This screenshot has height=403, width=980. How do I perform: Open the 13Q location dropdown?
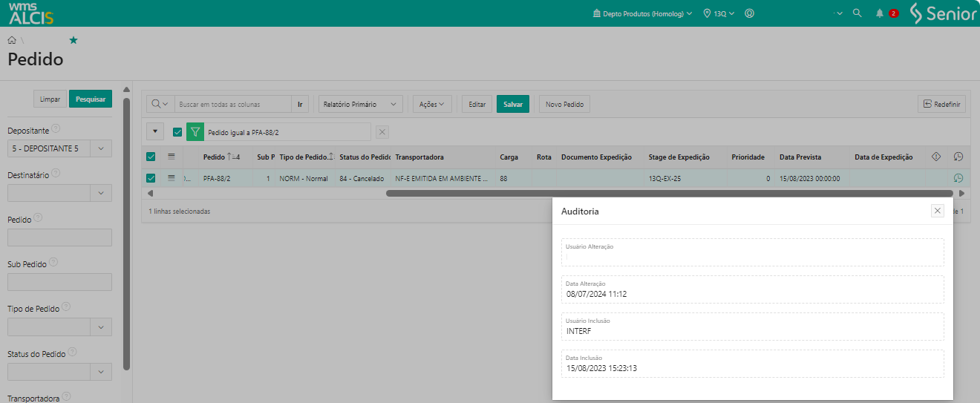[719, 13]
